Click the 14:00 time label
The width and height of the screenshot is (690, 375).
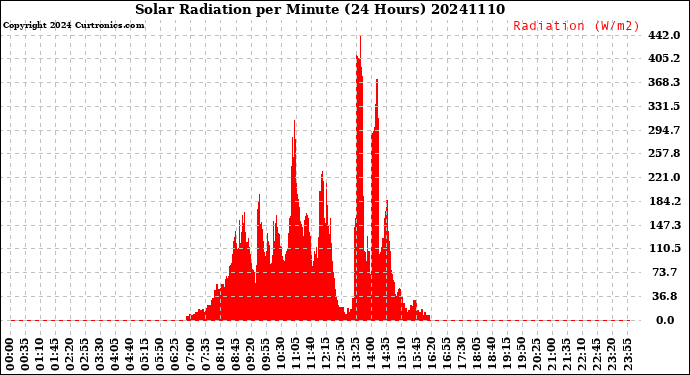371,355
